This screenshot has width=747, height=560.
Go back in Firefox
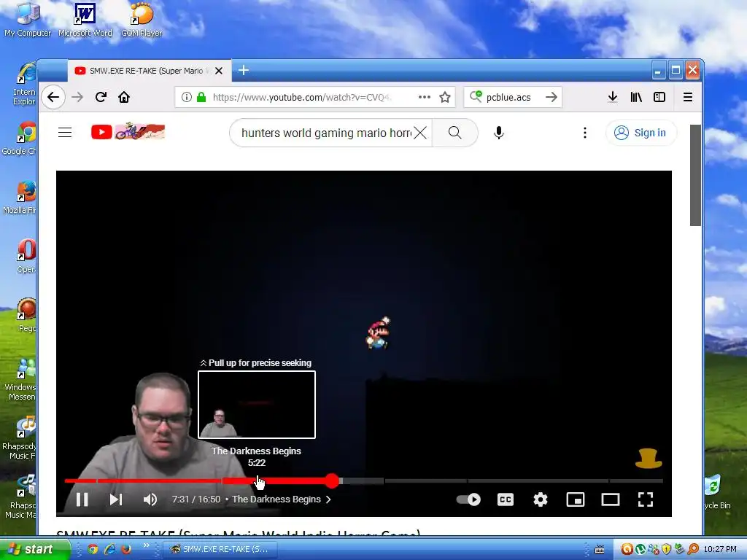(53, 97)
